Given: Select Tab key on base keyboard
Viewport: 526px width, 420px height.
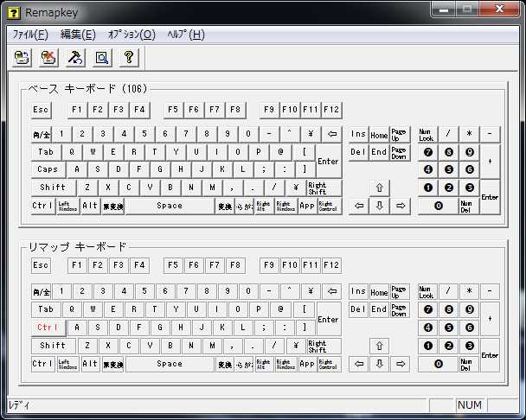Looking at the screenshot, I should tap(46, 152).
